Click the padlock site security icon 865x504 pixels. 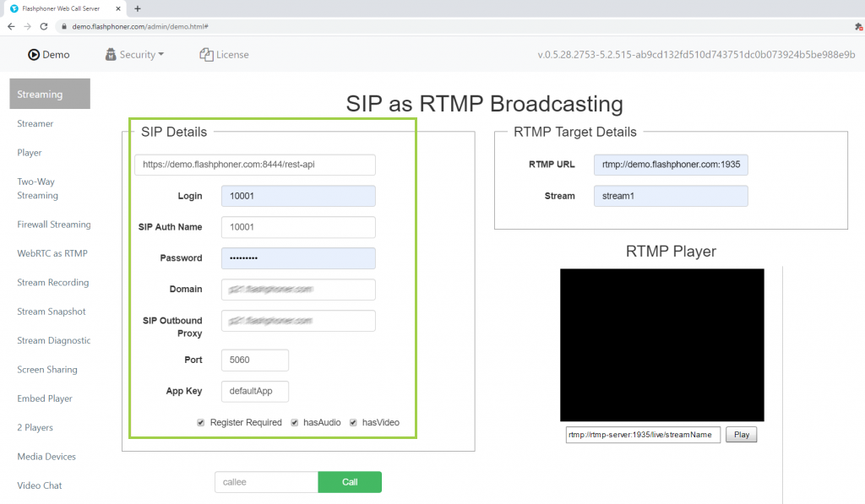click(64, 26)
